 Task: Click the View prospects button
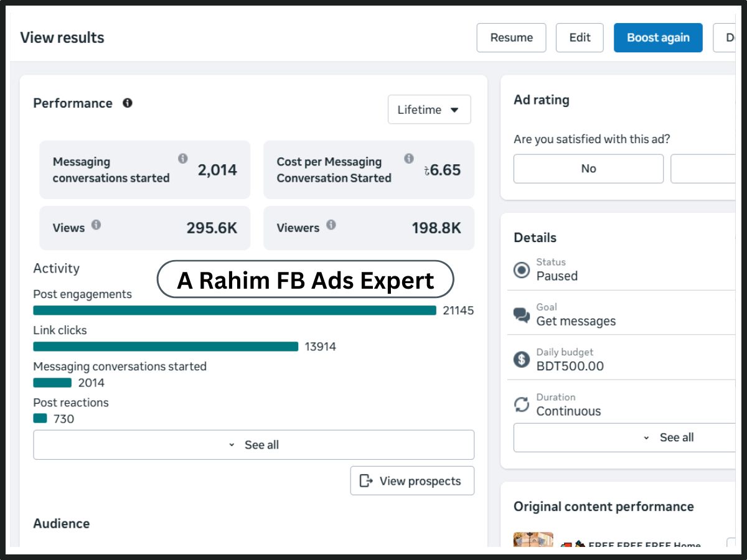412,481
